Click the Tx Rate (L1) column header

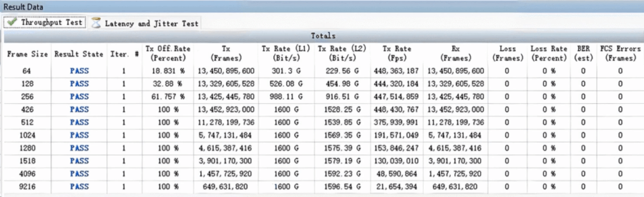[x=286, y=53]
